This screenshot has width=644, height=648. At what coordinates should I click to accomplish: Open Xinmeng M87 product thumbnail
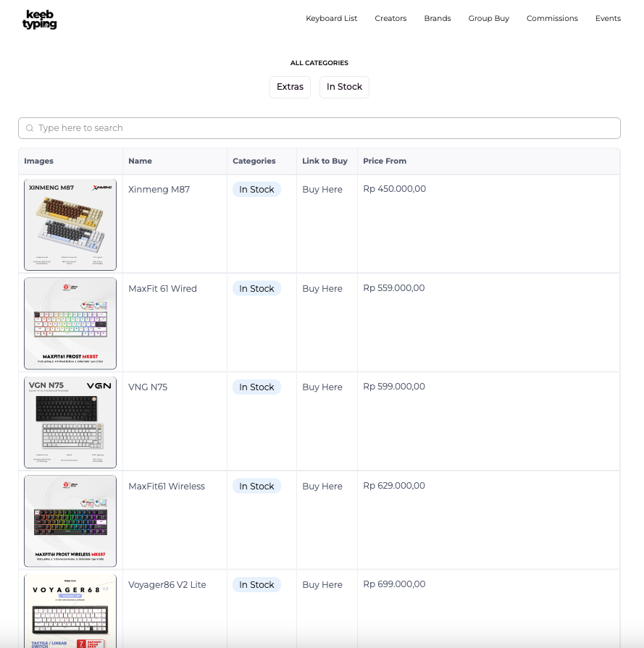click(x=70, y=225)
